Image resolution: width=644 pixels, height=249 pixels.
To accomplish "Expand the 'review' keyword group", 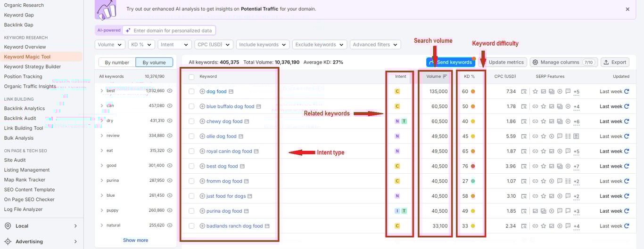I will 102,136.
